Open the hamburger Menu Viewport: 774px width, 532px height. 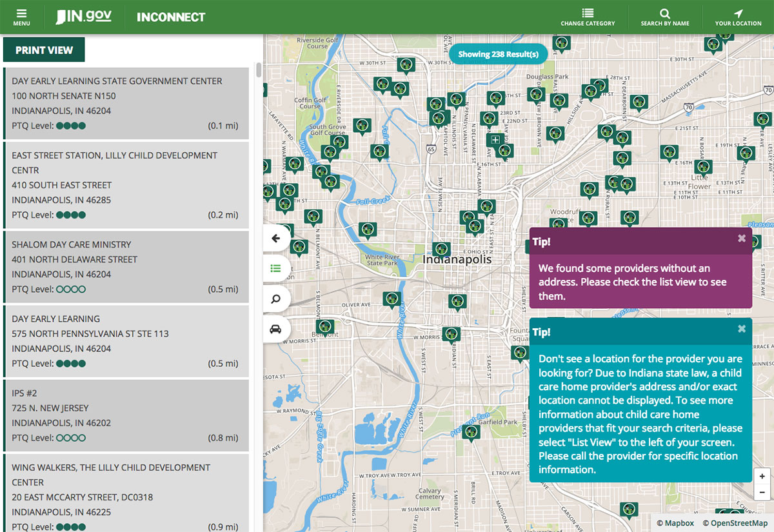(x=21, y=17)
